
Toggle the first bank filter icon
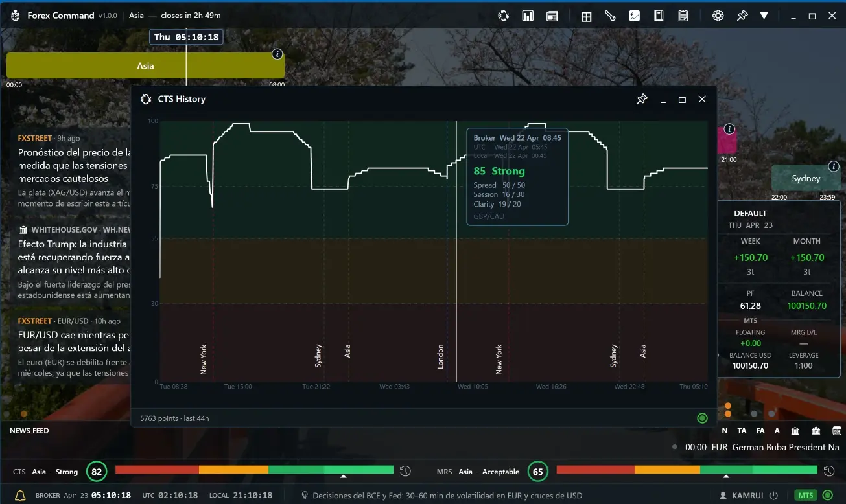(795, 431)
